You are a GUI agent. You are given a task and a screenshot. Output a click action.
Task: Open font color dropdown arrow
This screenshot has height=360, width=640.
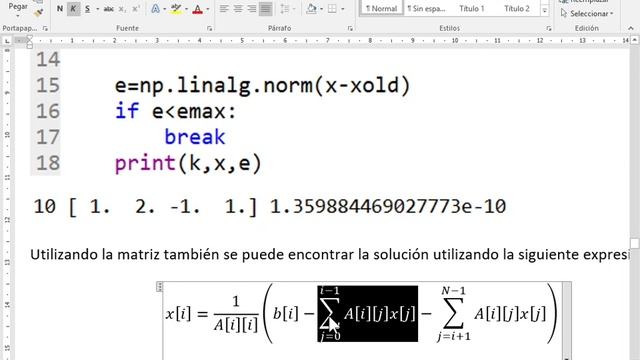(207, 9)
